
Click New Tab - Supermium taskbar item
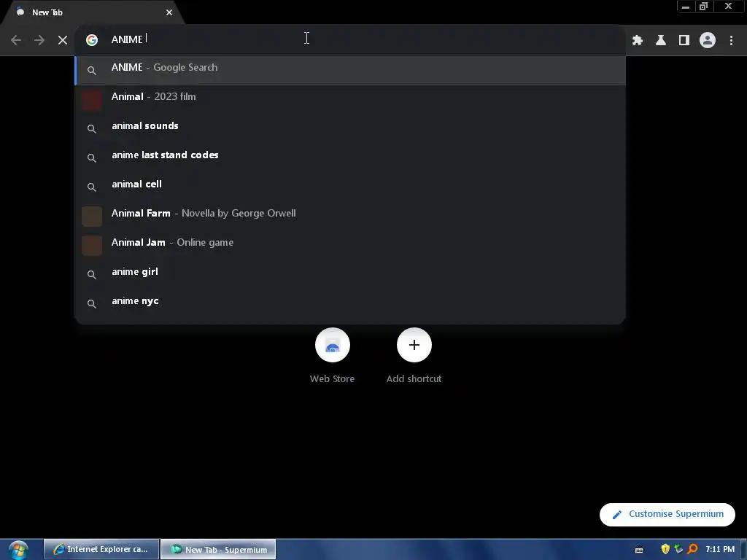[x=218, y=549]
